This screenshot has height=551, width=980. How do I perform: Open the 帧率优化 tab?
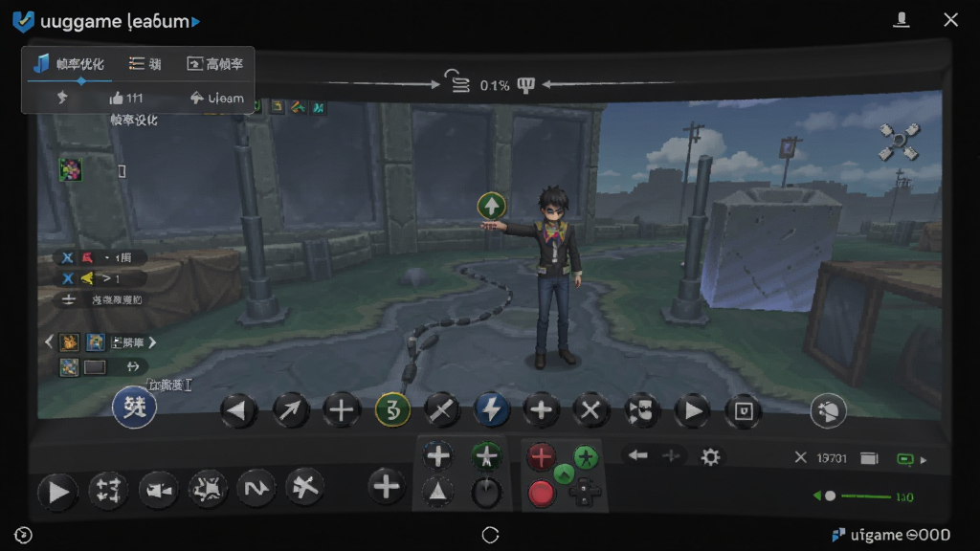point(69,64)
